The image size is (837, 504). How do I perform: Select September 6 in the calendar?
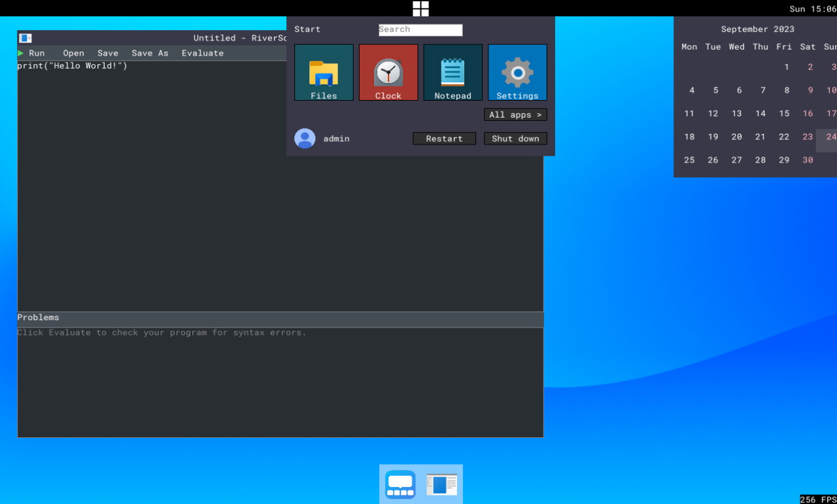pyautogui.click(x=739, y=90)
